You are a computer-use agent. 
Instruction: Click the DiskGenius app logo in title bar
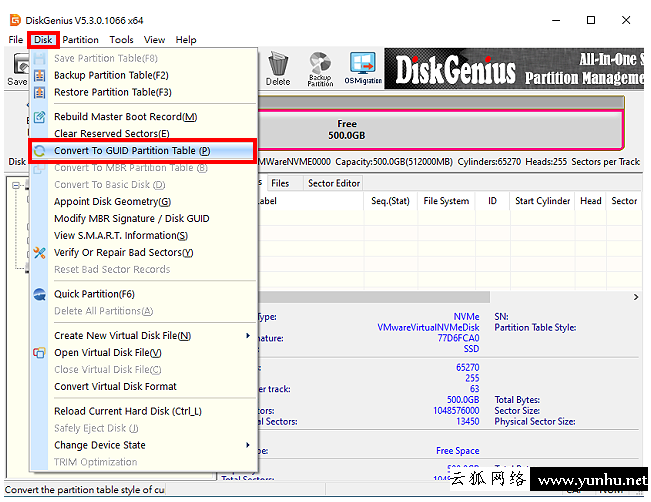coord(15,20)
